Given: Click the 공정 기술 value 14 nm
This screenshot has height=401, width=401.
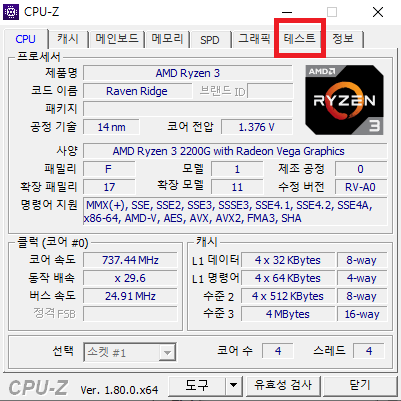Looking at the screenshot, I should (x=111, y=127).
